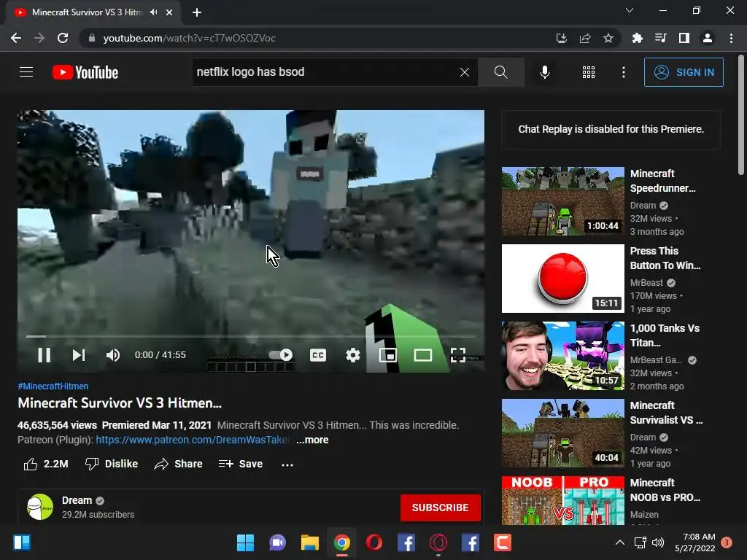
Task: Open more actions ellipsis below video
Action: coord(287,464)
